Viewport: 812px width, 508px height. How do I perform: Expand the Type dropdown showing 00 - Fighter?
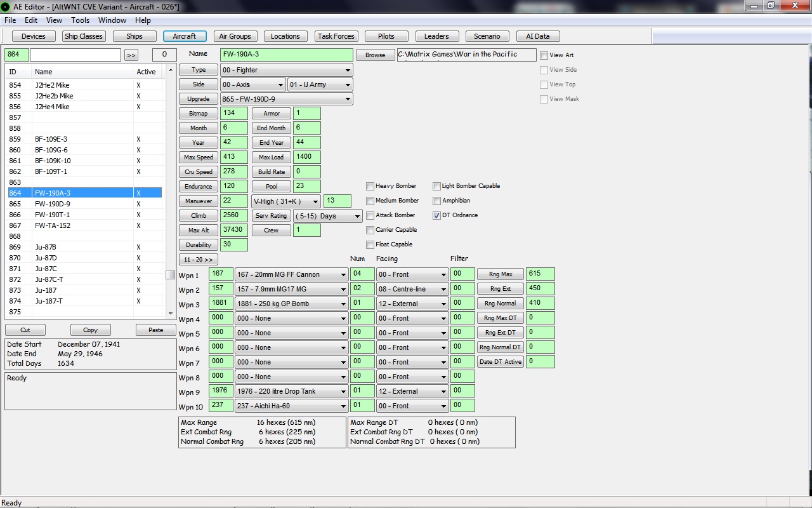coord(287,70)
